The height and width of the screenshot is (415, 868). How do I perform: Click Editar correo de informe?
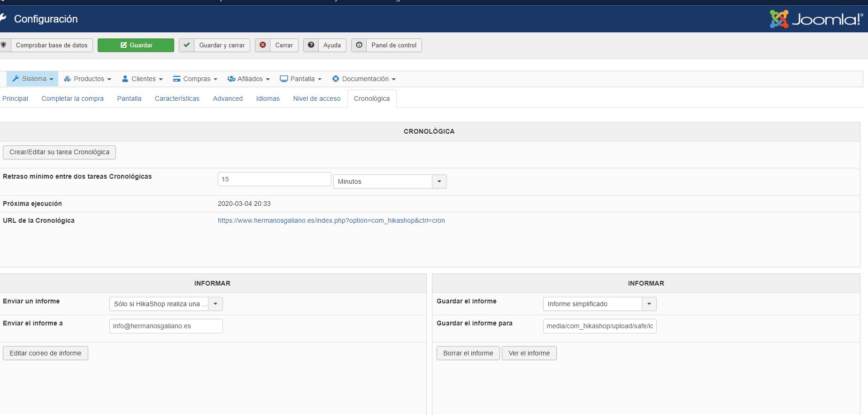tap(46, 353)
